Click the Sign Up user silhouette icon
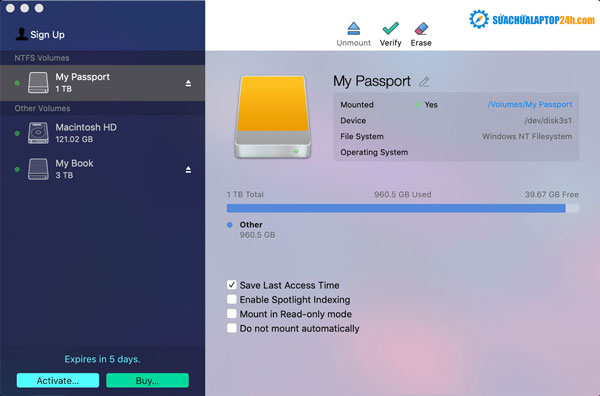Screen dimensions: 600x396 [21, 34]
